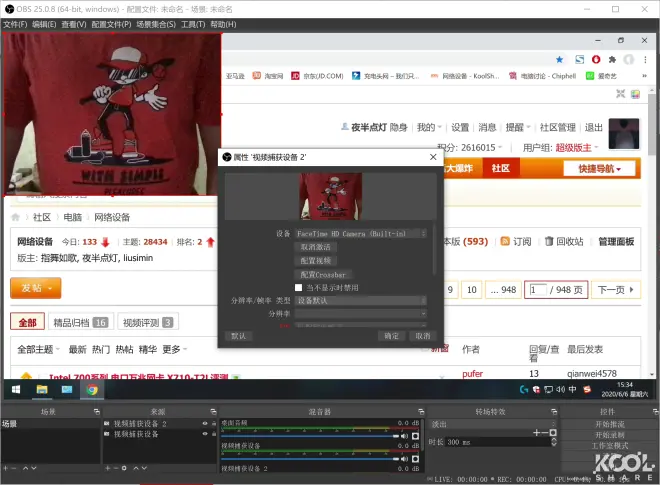Open the orange 发帖 dropdown button
The image size is (660, 485).
(36, 288)
